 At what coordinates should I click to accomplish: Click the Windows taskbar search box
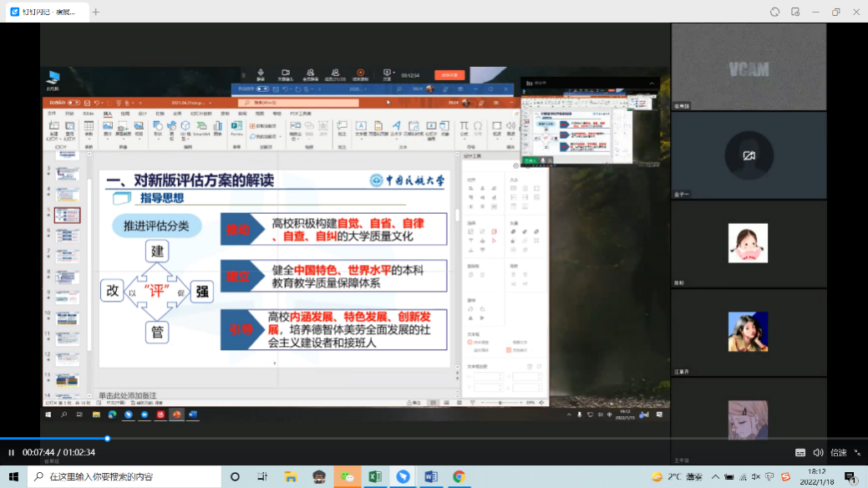click(125, 476)
